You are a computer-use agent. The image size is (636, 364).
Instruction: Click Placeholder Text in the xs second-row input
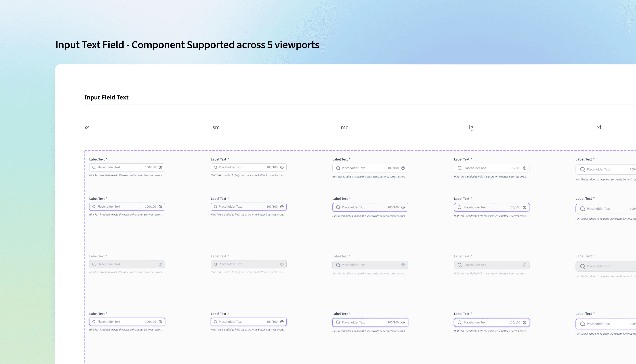click(109, 207)
